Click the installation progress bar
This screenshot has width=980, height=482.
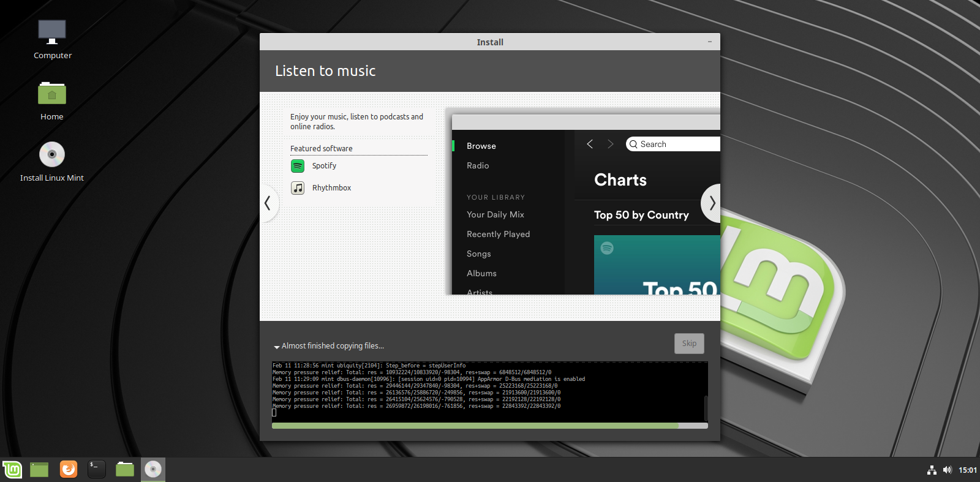pyautogui.click(x=490, y=426)
